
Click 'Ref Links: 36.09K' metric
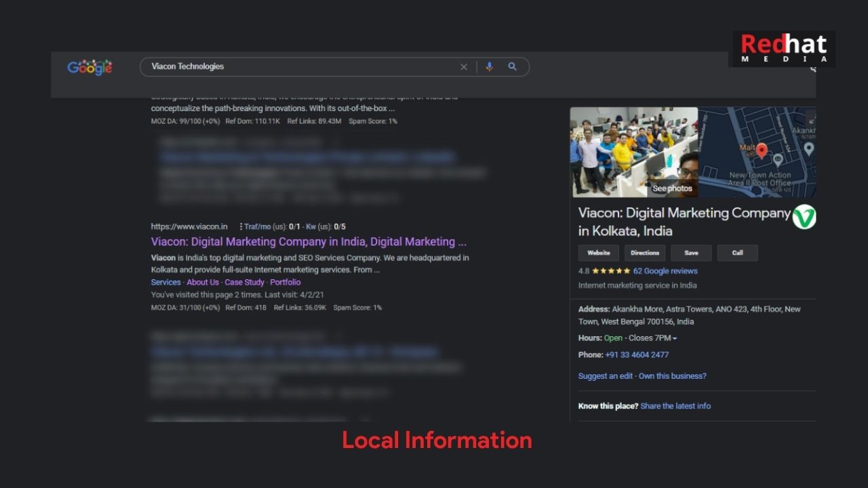tap(300, 308)
